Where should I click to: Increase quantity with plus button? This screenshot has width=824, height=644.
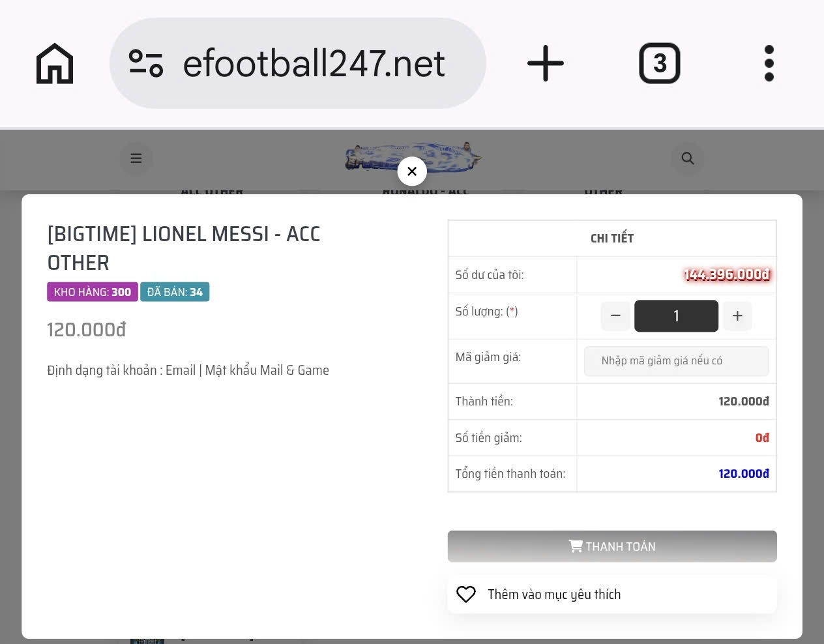(x=737, y=316)
